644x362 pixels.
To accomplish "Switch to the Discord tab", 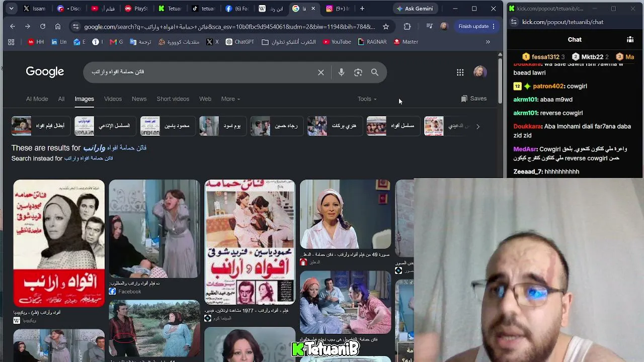I will (x=69, y=9).
